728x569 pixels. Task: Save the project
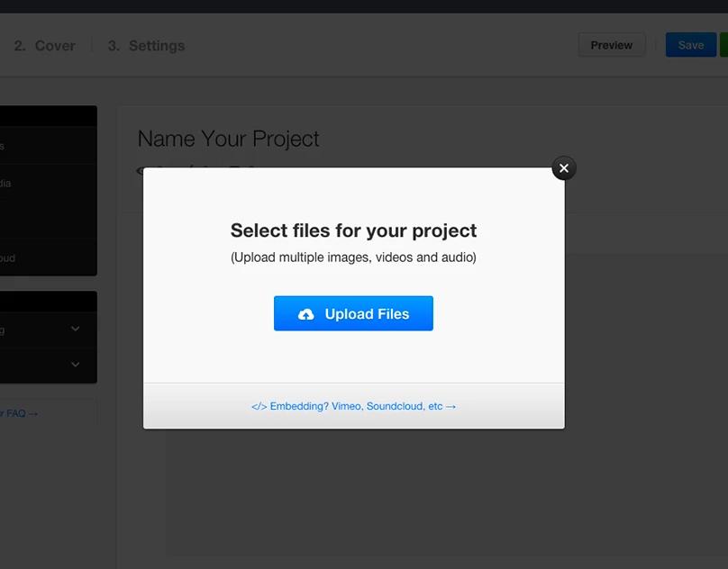(x=690, y=44)
